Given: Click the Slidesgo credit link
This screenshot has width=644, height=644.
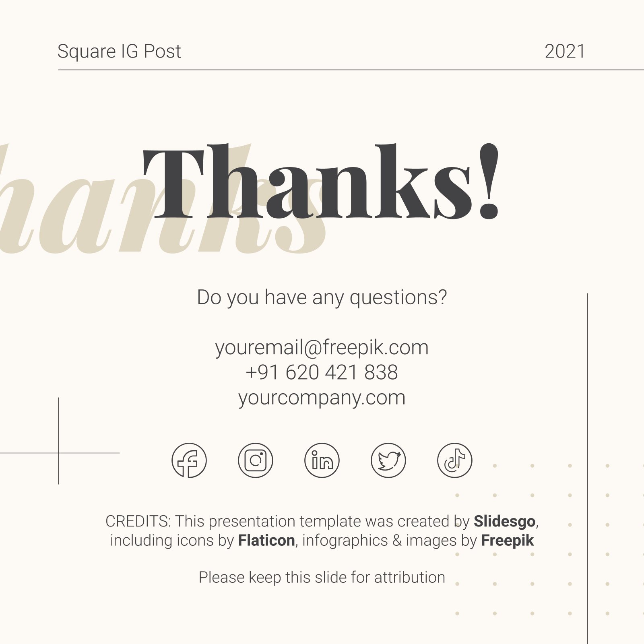Looking at the screenshot, I should (504, 521).
